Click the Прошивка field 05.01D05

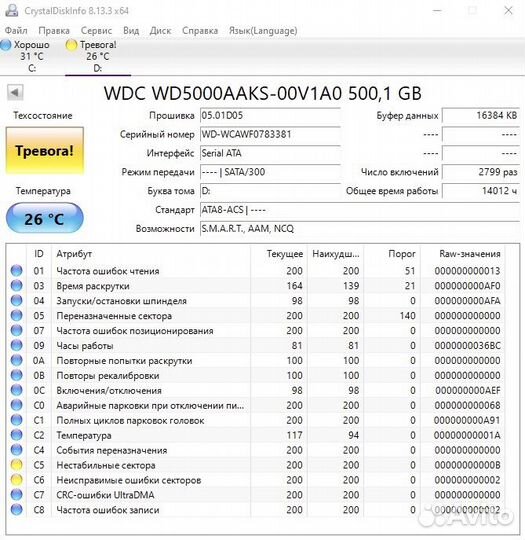point(270,115)
